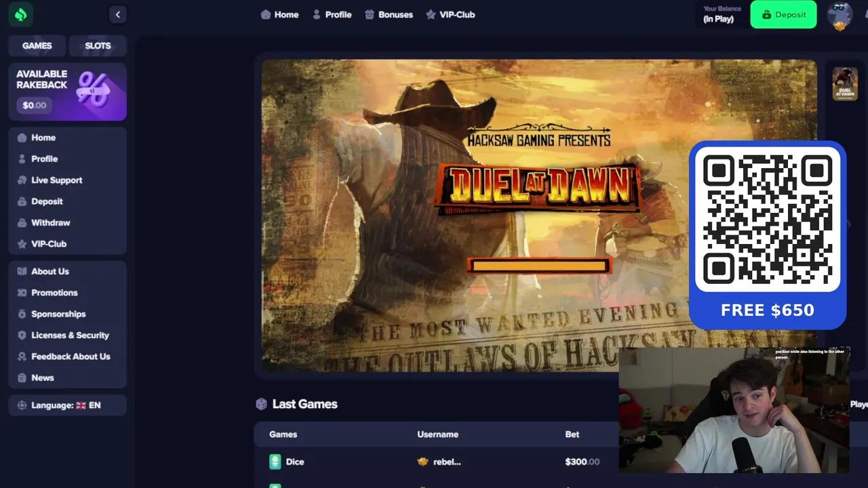Select the Duel at Dawn thumbnail on the right

[845, 83]
